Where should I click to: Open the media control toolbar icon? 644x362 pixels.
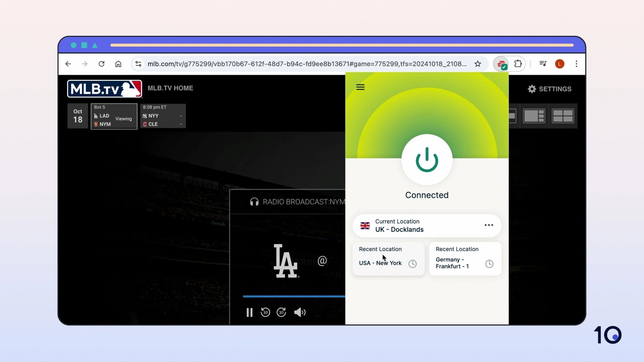point(543,64)
